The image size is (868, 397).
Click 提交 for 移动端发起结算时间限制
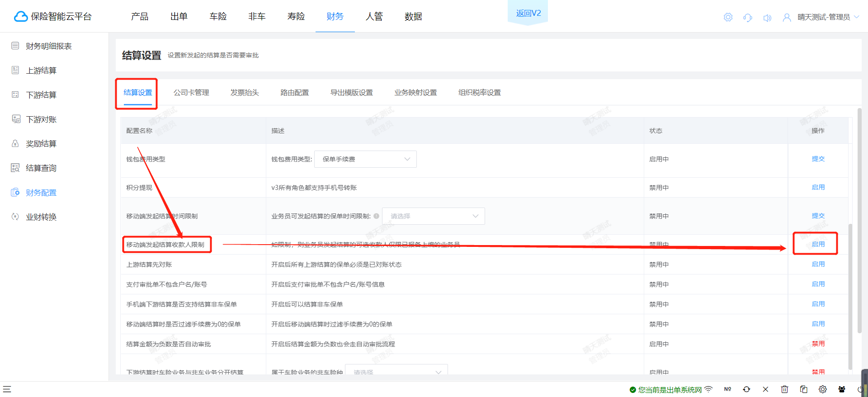(x=818, y=216)
